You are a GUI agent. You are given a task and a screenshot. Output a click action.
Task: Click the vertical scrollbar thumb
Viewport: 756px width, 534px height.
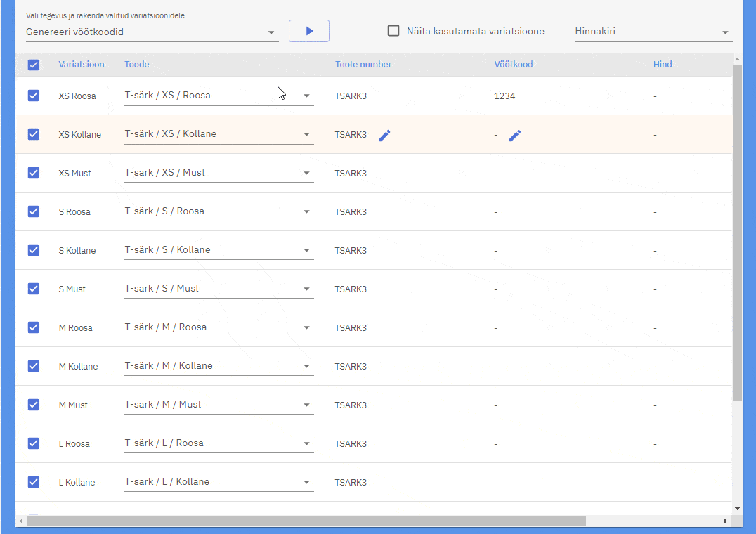click(x=737, y=232)
